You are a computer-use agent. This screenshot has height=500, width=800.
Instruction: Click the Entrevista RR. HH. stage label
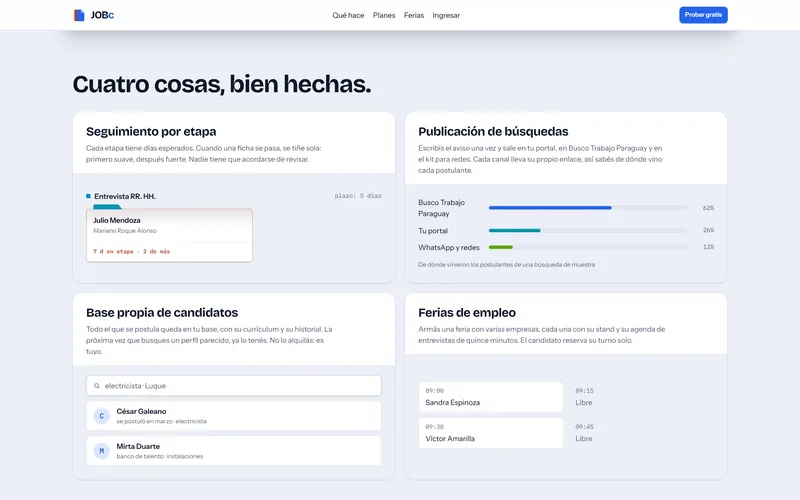125,196
